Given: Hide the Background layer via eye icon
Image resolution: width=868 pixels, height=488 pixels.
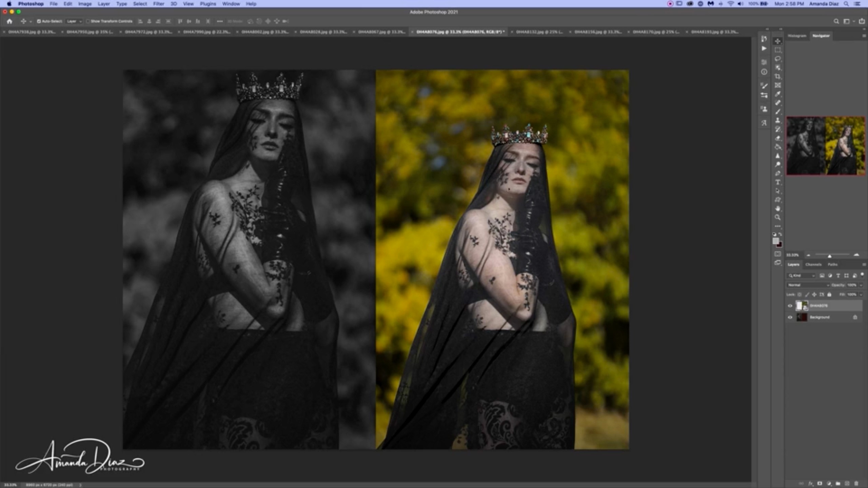Looking at the screenshot, I should 790,318.
